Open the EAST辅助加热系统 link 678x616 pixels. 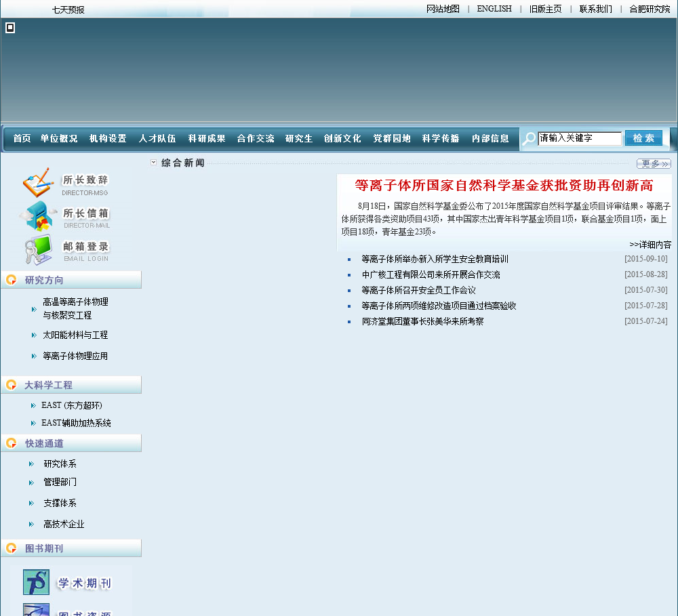point(76,423)
